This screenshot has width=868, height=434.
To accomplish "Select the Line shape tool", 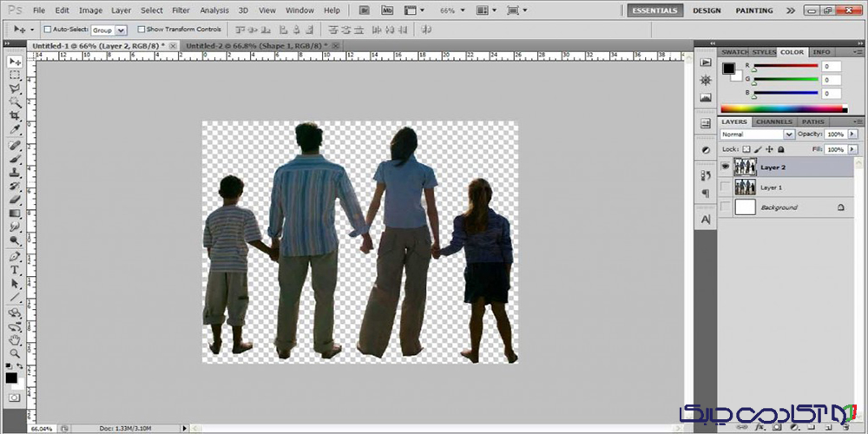I will (x=15, y=298).
